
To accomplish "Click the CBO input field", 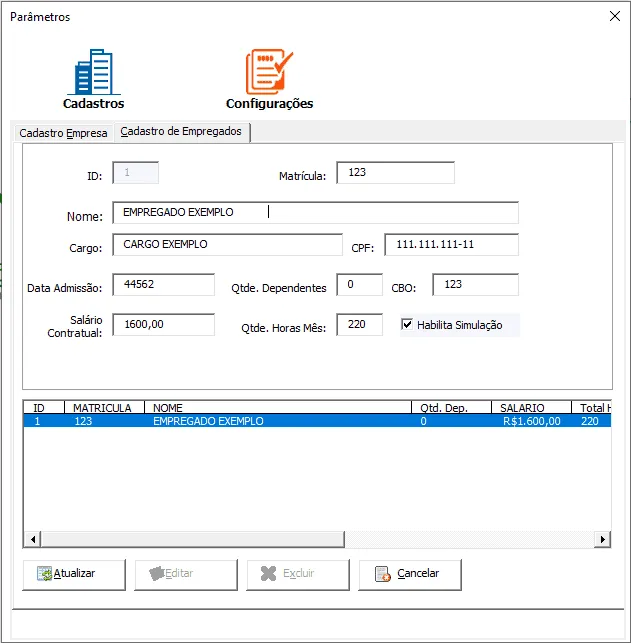I will [475, 285].
